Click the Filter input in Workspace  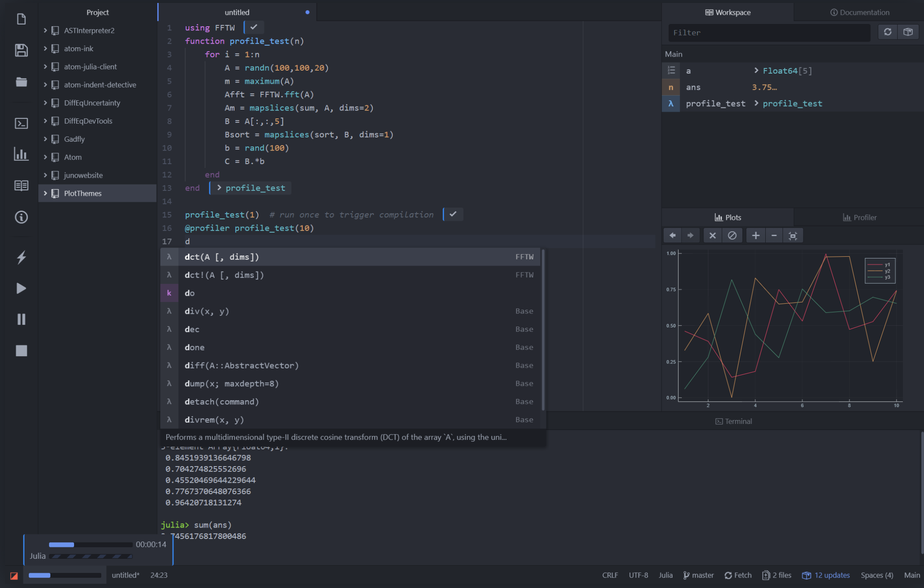(x=769, y=33)
